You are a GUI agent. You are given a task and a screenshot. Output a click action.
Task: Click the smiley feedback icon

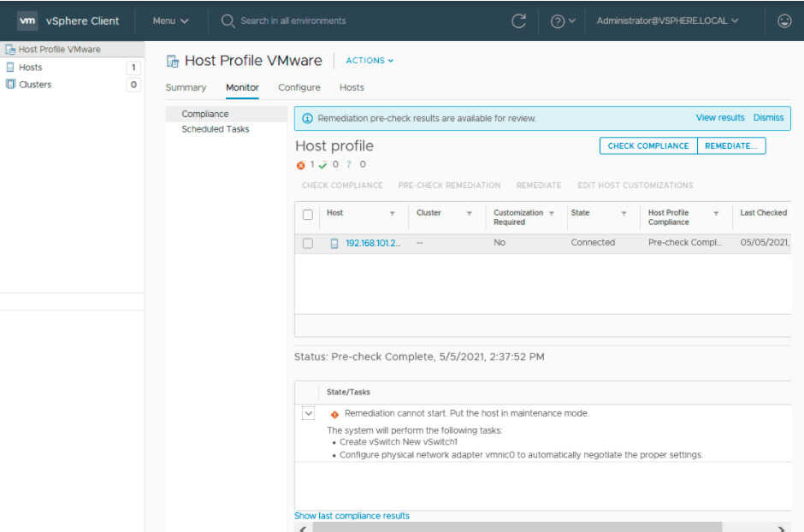[784, 21]
